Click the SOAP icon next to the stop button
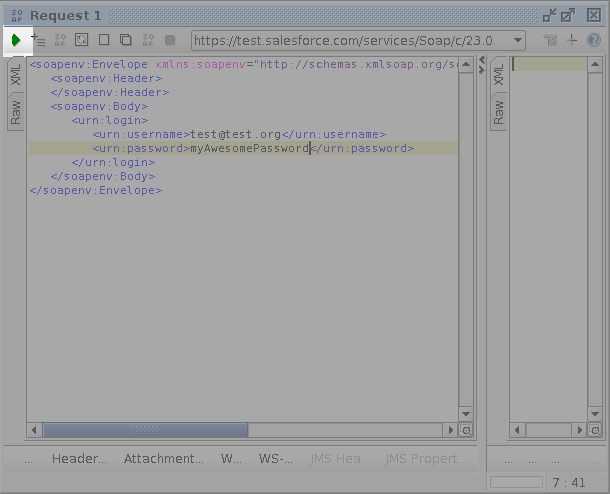Image resolution: width=610 pixels, height=494 pixels. [148, 40]
